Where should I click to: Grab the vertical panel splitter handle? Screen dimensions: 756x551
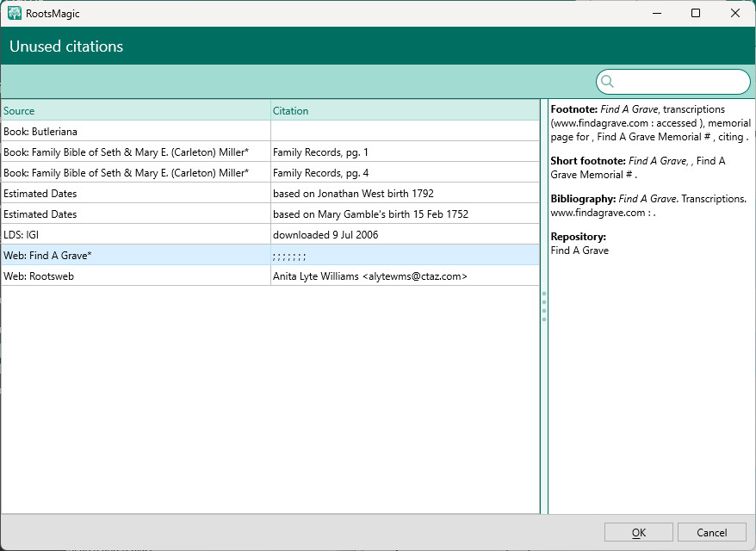[x=543, y=306]
